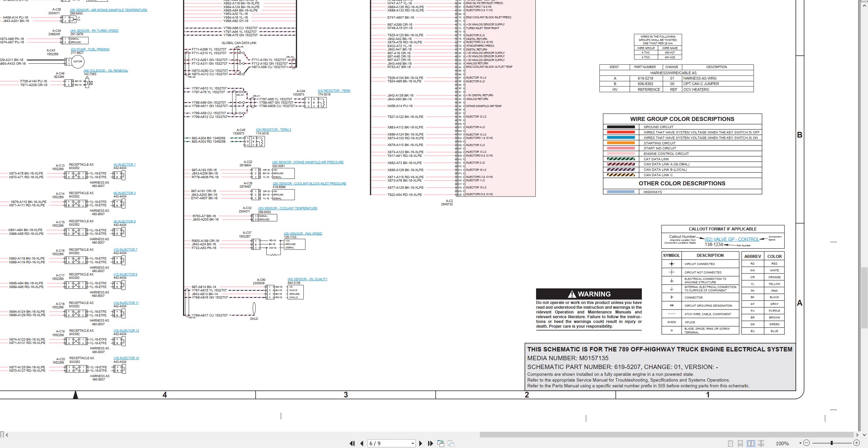Screen dimensions: 868x448
Task: Click the (18) Injector 15 link
Action: coord(126,358)
